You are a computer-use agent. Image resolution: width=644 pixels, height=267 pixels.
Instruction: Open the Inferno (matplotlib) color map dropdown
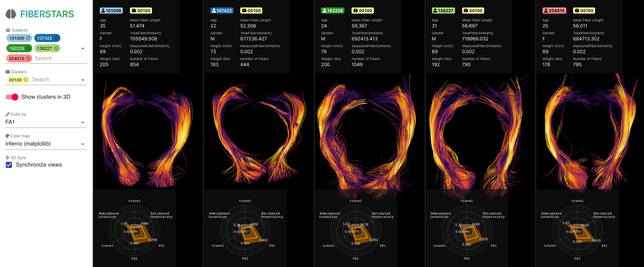point(46,144)
